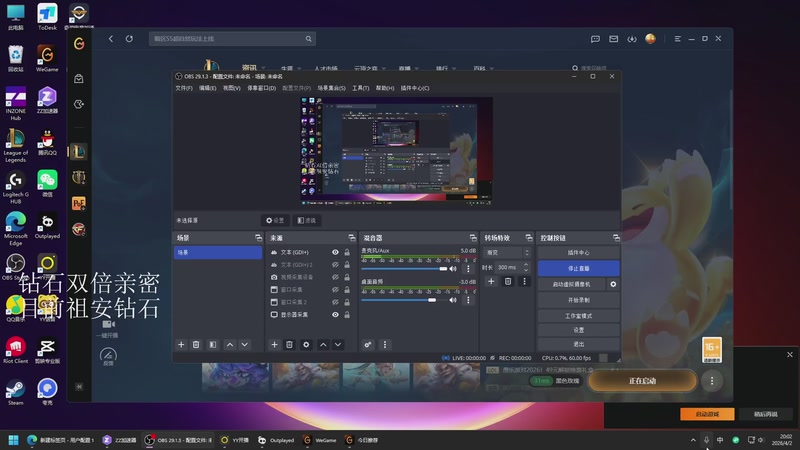Screen dimensions: 800x450
Task: Open the 编辑(E) menu in OBS
Action: coord(208,88)
